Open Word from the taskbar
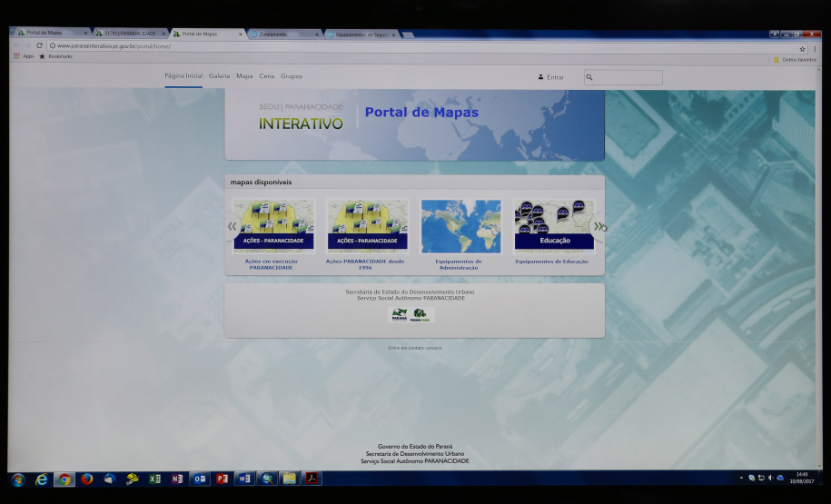The image size is (831, 504). click(244, 479)
